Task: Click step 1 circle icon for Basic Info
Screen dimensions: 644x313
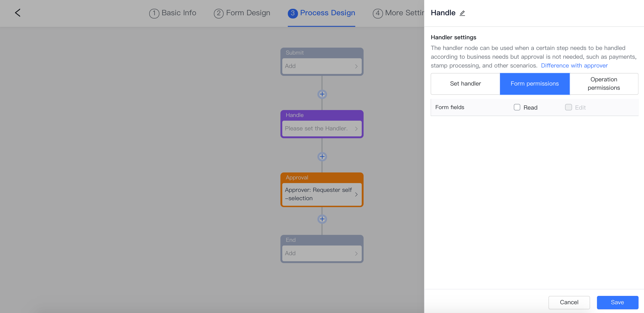Action: pyautogui.click(x=154, y=13)
